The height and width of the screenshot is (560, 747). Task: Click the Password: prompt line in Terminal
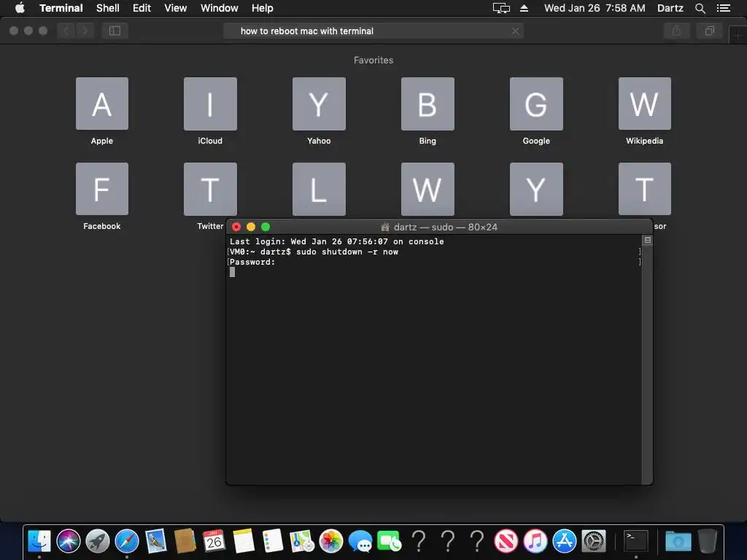(252, 262)
